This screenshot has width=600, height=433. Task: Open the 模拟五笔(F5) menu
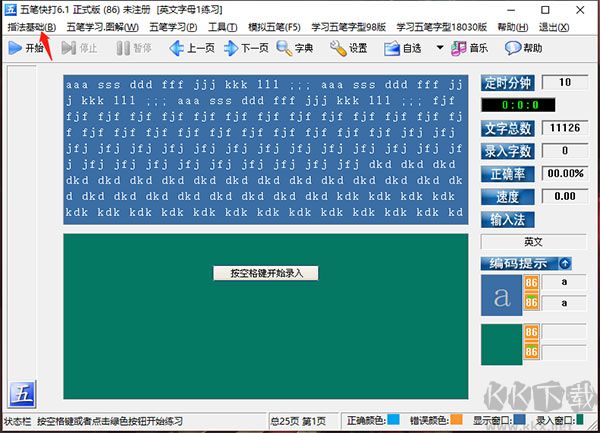coord(274,27)
